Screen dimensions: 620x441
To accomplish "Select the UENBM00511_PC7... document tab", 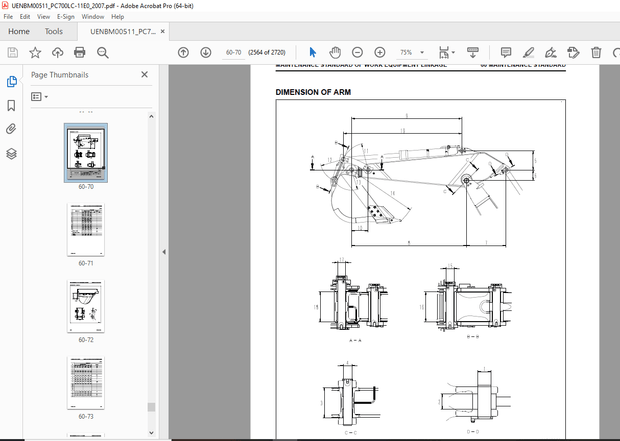I will (x=123, y=32).
